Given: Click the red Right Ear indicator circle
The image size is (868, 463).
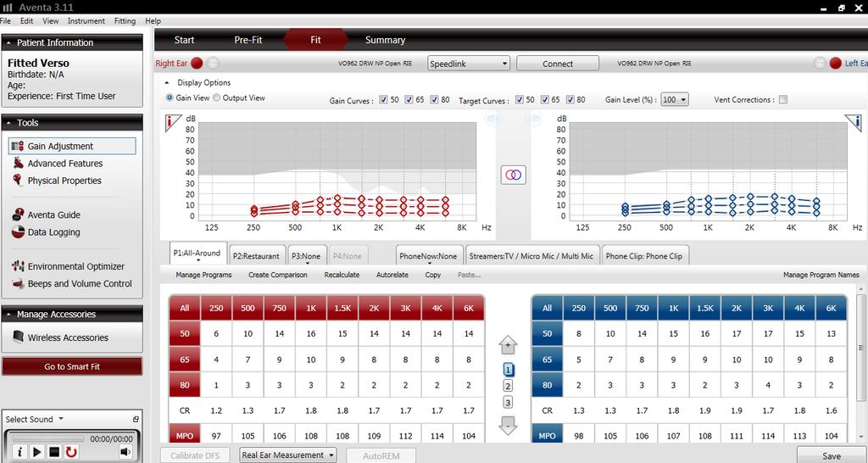Looking at the screenshot, I should click(197, 63).
